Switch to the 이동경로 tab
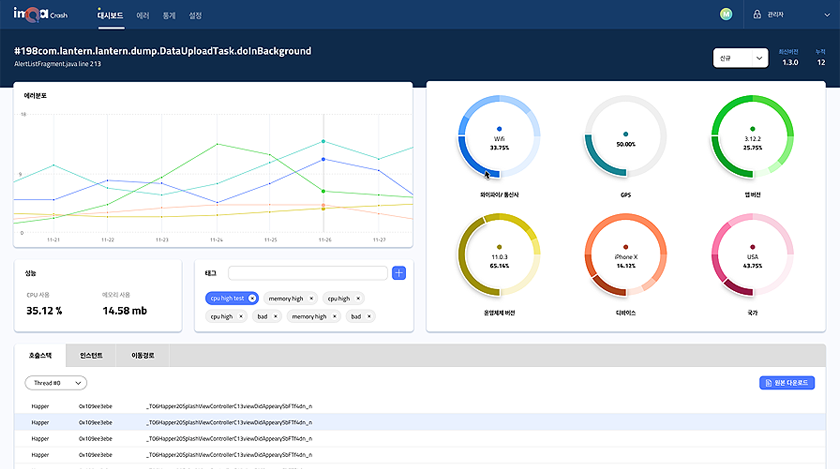Image resolution: width=840 pixels, height=469 pixels. coord(143,355)
